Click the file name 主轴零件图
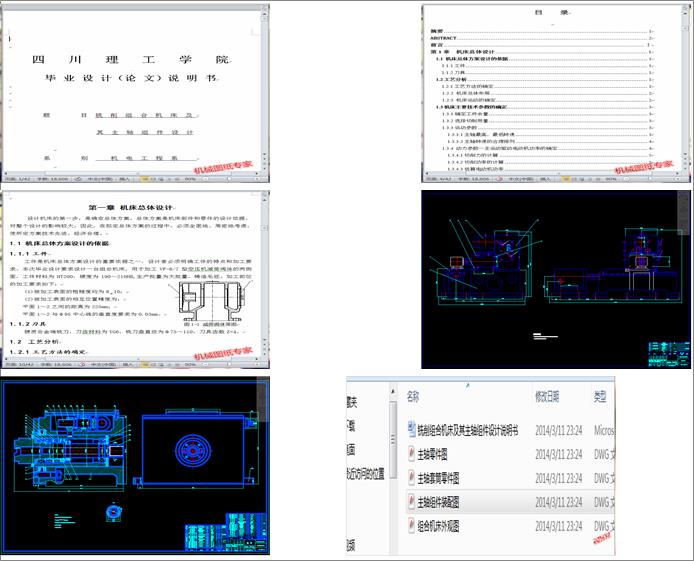This screenshot has height=561, width=694. click(x=432, y=454)
